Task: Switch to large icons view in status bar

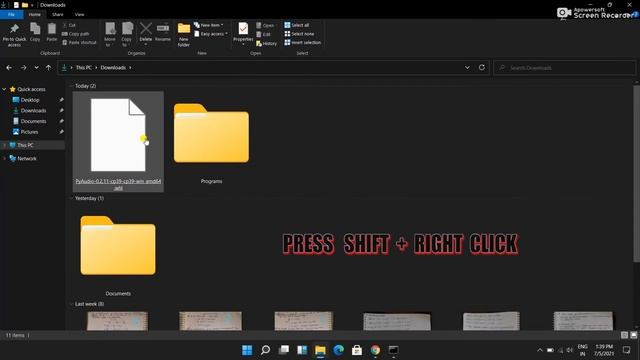Action: [633, 335]
